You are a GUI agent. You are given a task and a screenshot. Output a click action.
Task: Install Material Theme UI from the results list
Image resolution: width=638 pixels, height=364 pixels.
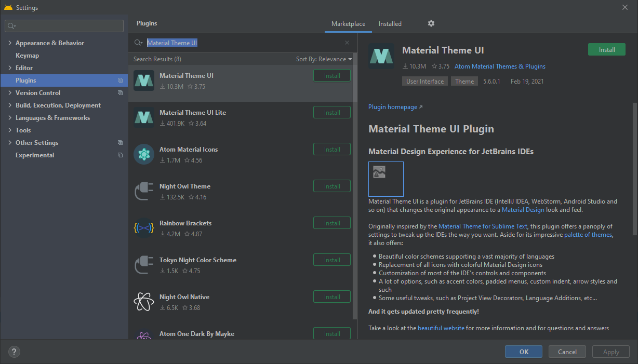tap(332, 76)
